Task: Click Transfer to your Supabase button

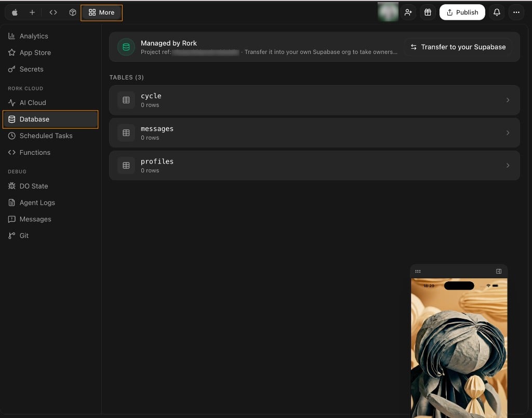Action: click(458, 47)
